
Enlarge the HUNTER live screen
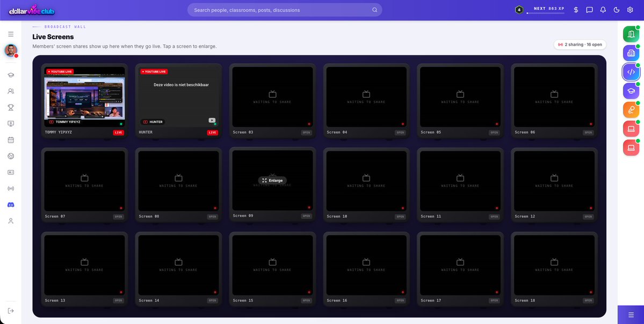[179, 97]
